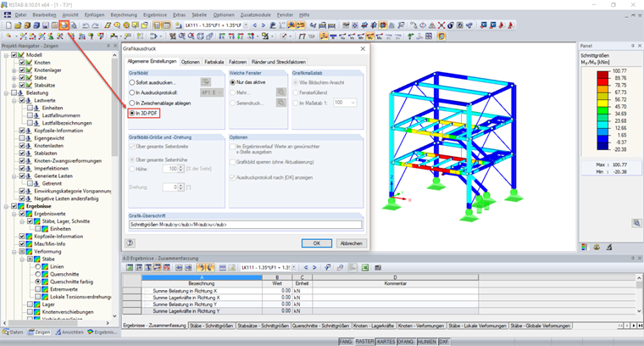
Task: Click the colored panel icon in second toolbar
Action: point(441,36)
